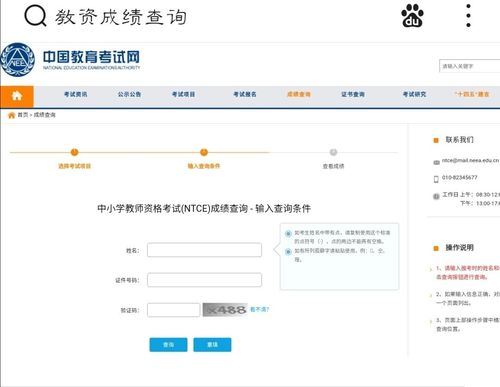Go to the orange home icon tab

pyautogui.click(x=17, y=96)
